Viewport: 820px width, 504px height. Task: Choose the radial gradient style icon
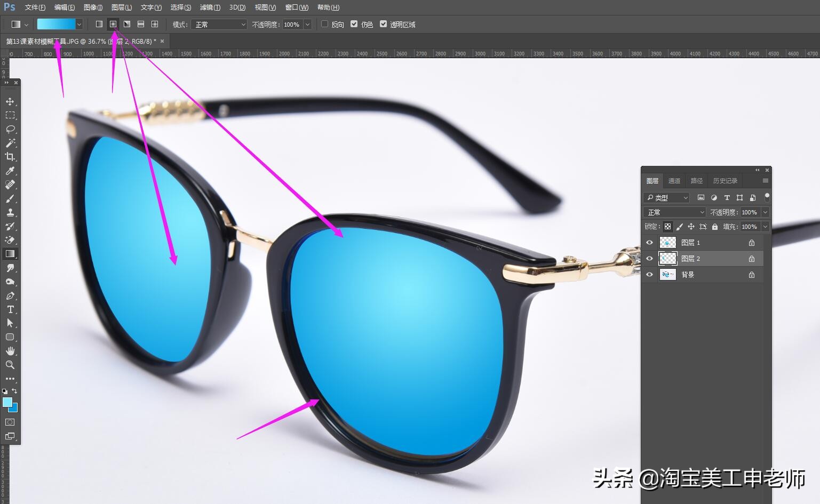click(113, 24)
